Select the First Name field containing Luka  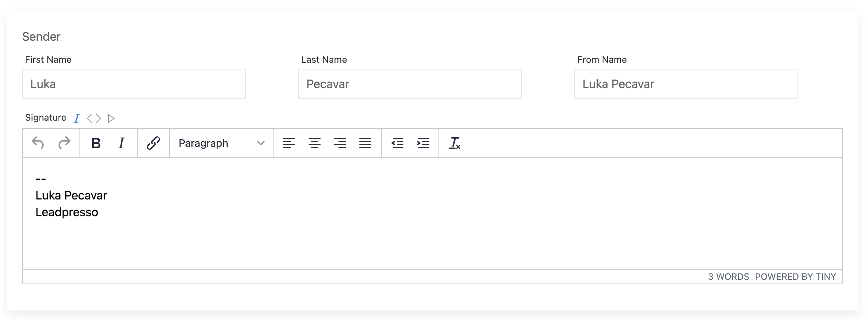coord(134,84)
